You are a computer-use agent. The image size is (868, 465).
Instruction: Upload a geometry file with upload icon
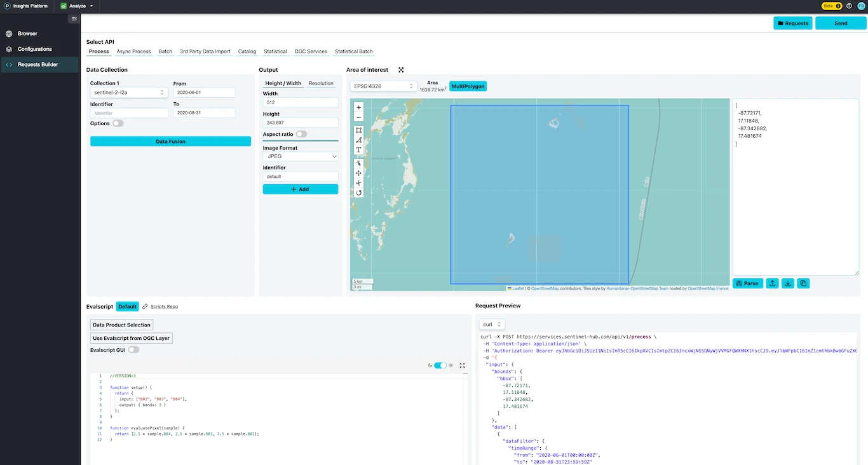(772, 283)
